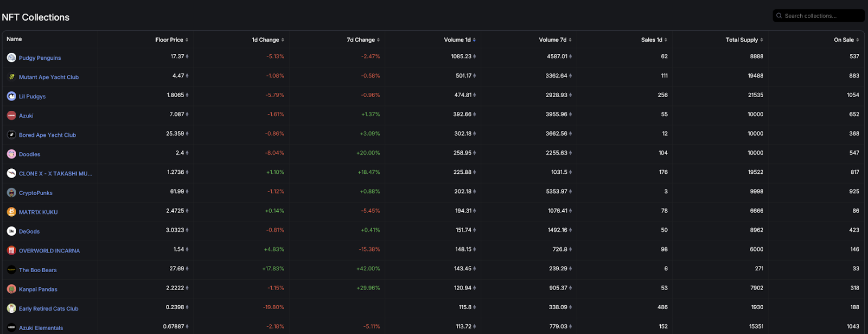
Task: Click the DeGods collection avatar icon
Action: tap(11, 231)
